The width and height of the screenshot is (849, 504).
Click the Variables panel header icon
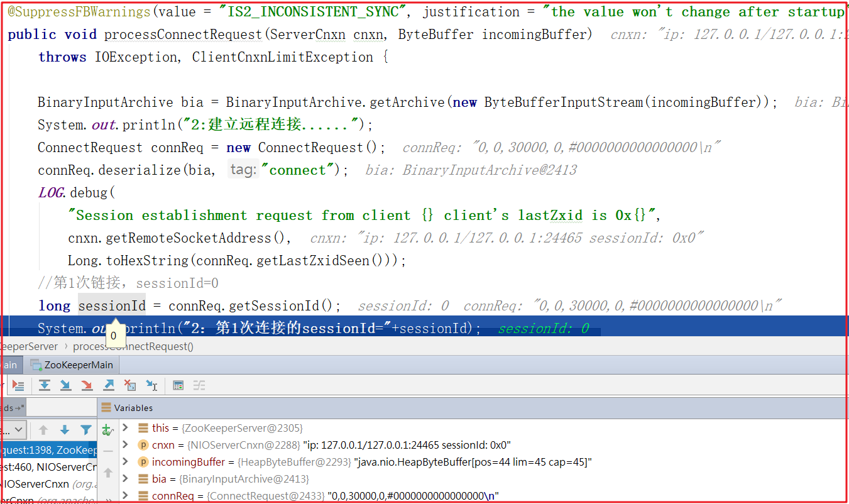(106, 408)
